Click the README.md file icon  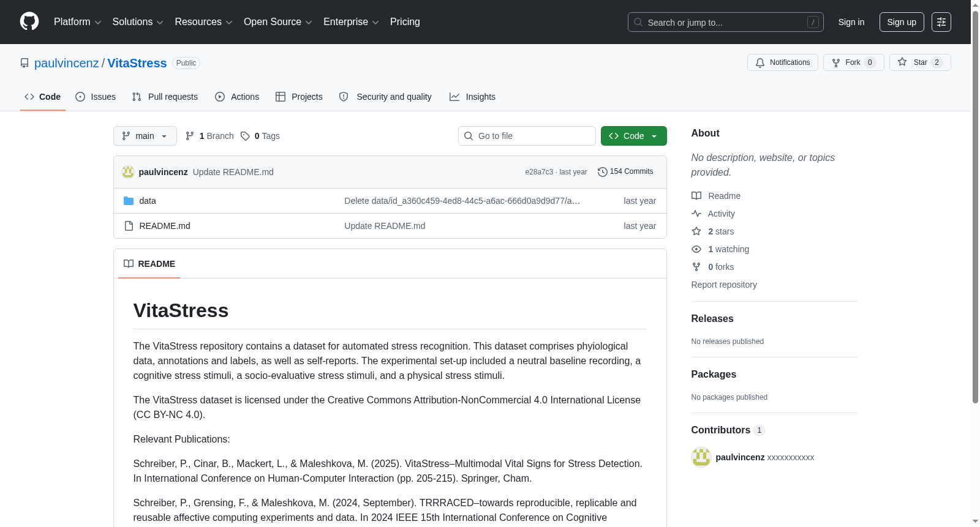coord(129,226)
